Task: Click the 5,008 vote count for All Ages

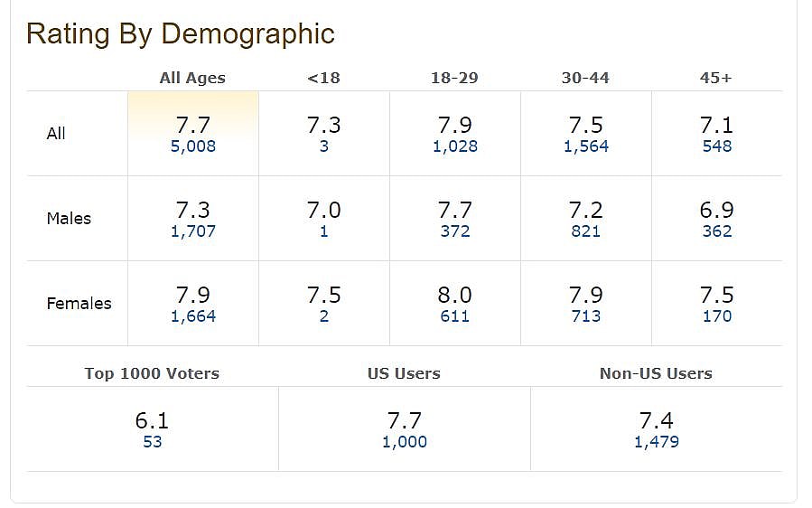Action: click(193, 146)
